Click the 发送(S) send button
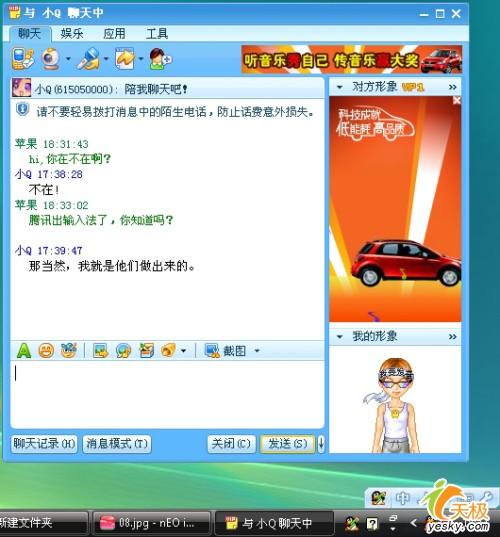This screenshot has height=537, width=500. 287,444
